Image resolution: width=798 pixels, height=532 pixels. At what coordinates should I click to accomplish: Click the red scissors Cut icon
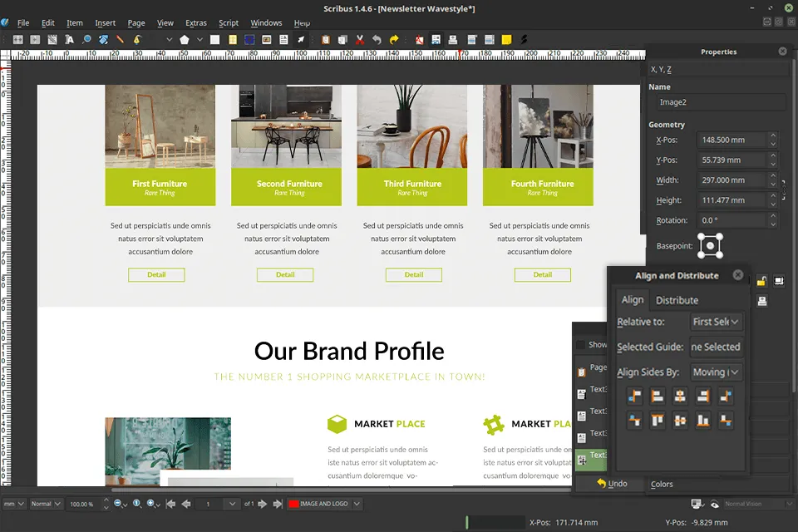[x=359, y=39]
